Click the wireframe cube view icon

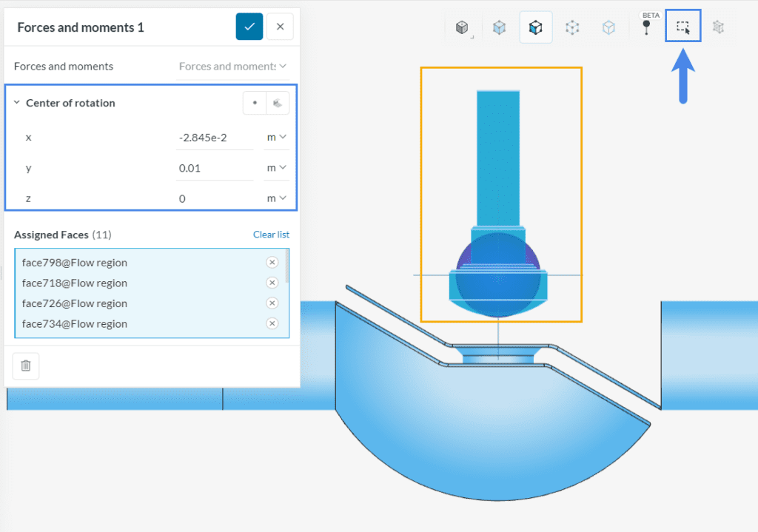(608, 26)
